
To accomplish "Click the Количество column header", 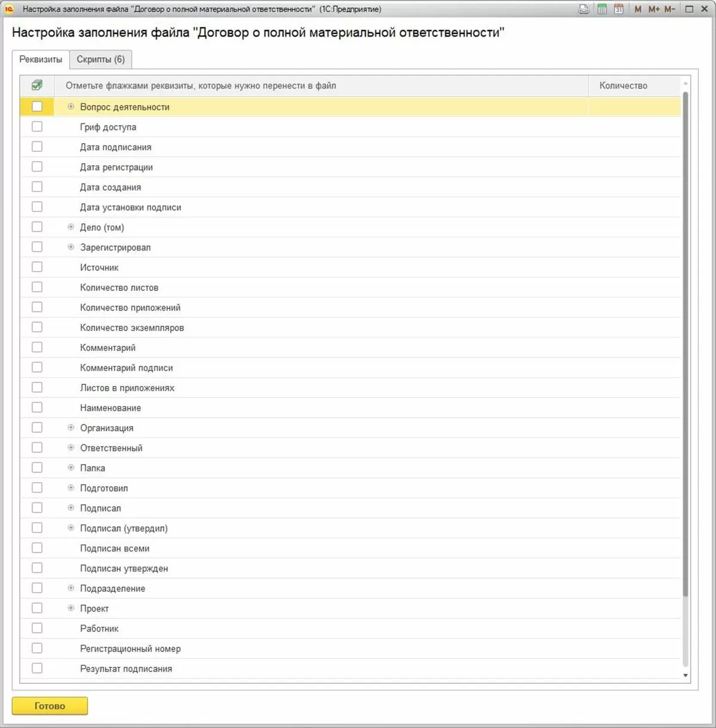I will (624, 85).
